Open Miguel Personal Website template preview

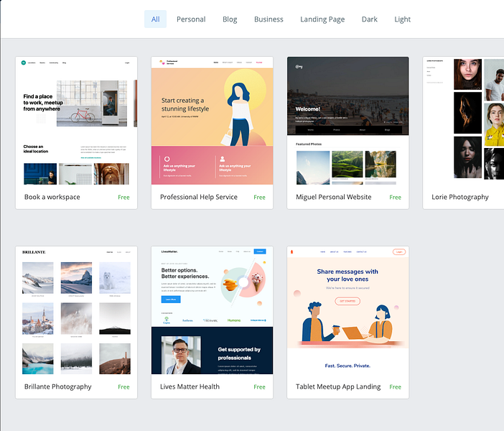pyautogui.click(x=347, y=121)
